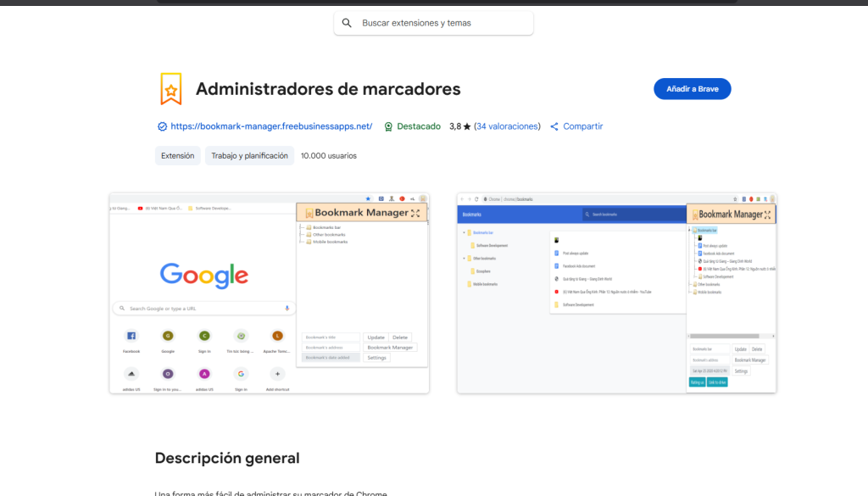Select the "Compartir" text link
This screenshot has width=868, height=496.
[582, 126]
